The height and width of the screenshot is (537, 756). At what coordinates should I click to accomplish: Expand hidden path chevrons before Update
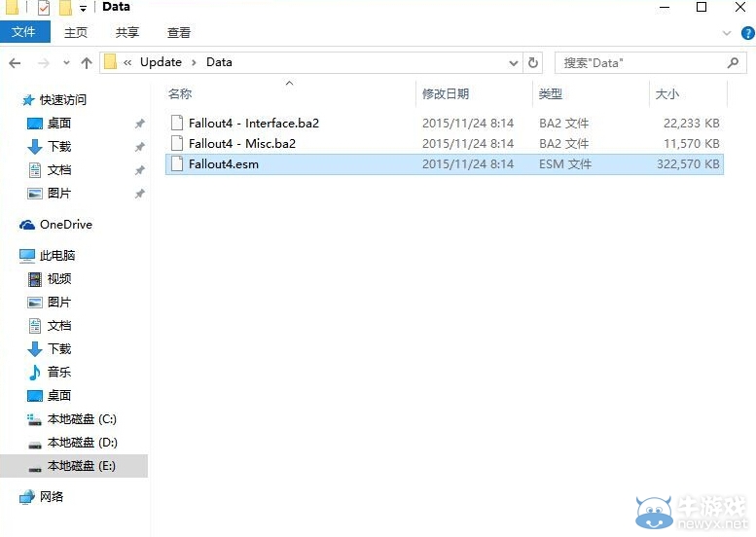127,62
